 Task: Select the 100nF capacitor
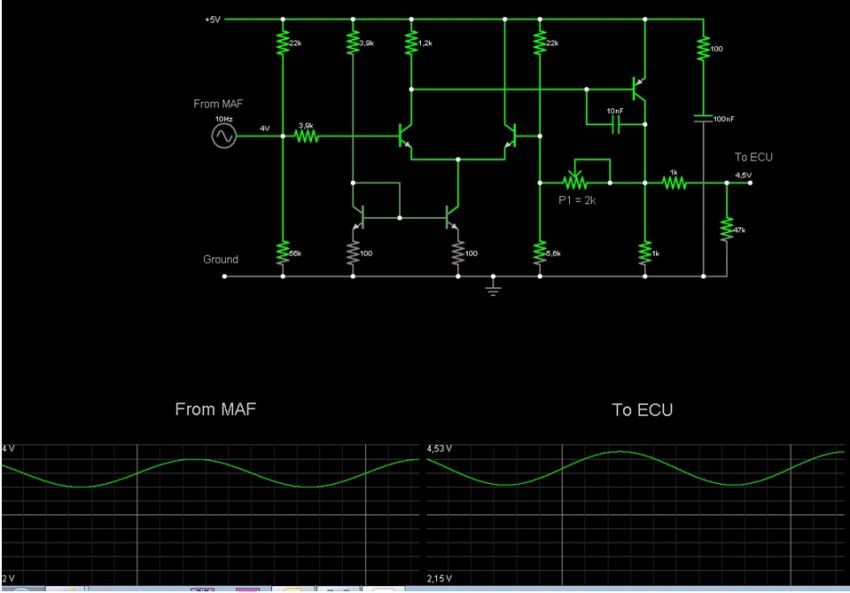[704, 119]
